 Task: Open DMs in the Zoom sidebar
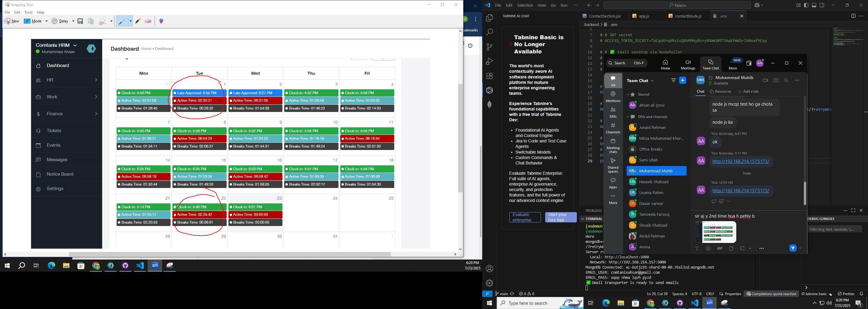coord(613,113)
